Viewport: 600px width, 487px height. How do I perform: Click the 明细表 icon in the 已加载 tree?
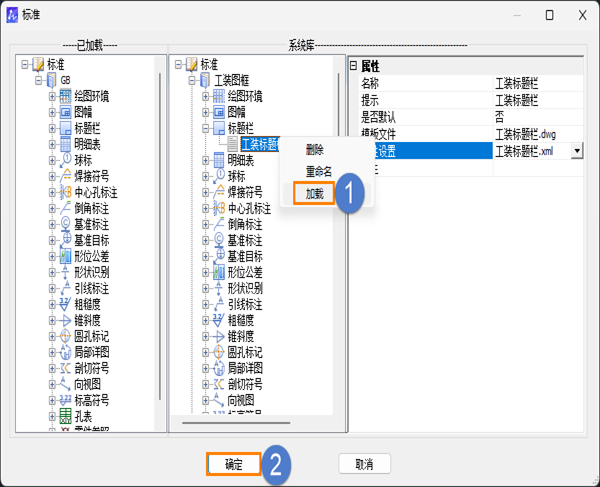point(65,144)
